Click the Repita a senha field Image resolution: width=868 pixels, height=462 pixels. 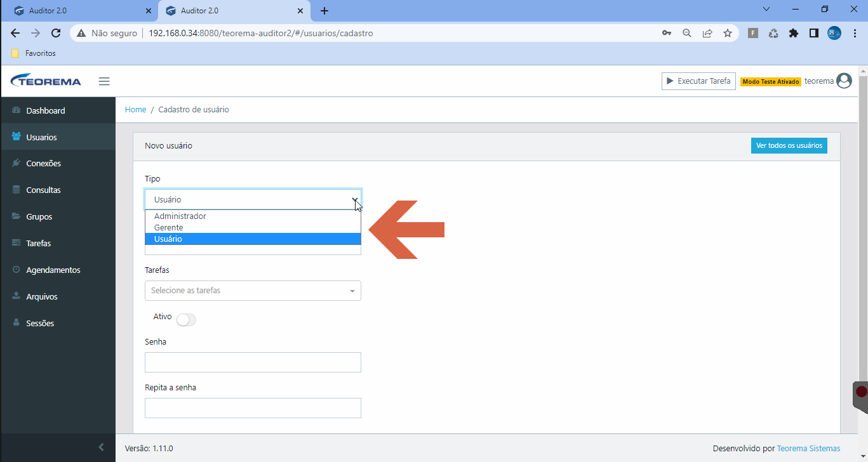point(253,408)
